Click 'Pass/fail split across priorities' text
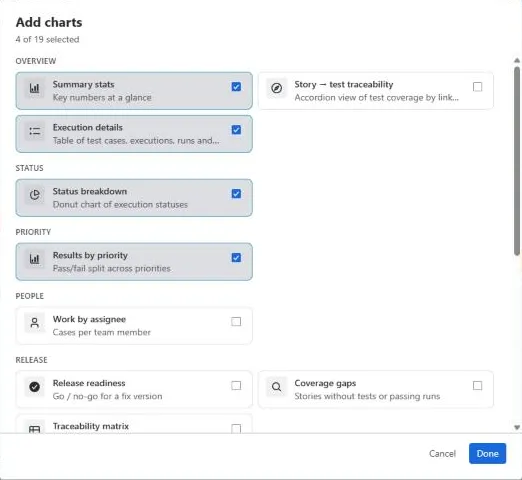522x480 pixels. pyautogui.click(x=112, y=268)
